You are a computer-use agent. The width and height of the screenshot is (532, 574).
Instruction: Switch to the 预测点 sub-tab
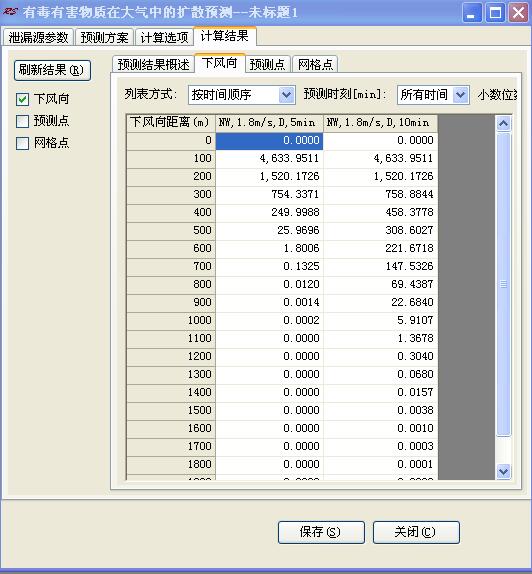coord(267,64)
